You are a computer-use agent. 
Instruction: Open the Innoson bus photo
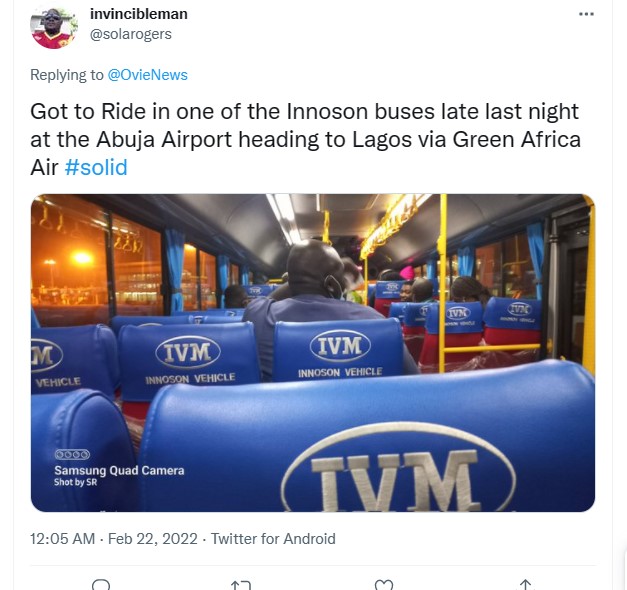[313, 353]
